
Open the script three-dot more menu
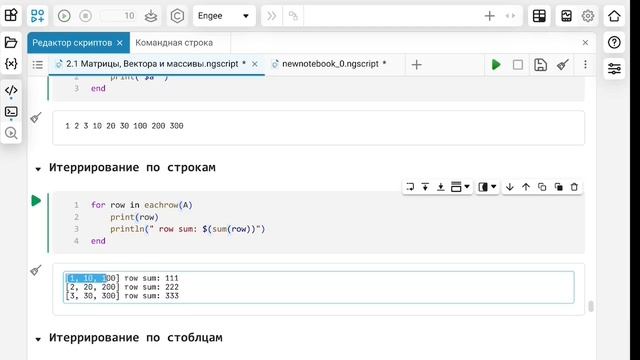click(x=585, y=64)
